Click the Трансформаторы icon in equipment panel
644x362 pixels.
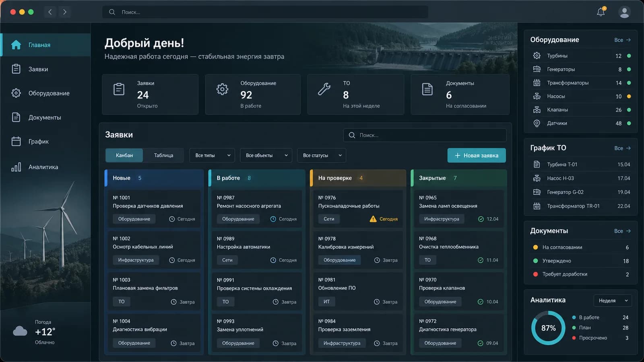click(x=537, y=82)
